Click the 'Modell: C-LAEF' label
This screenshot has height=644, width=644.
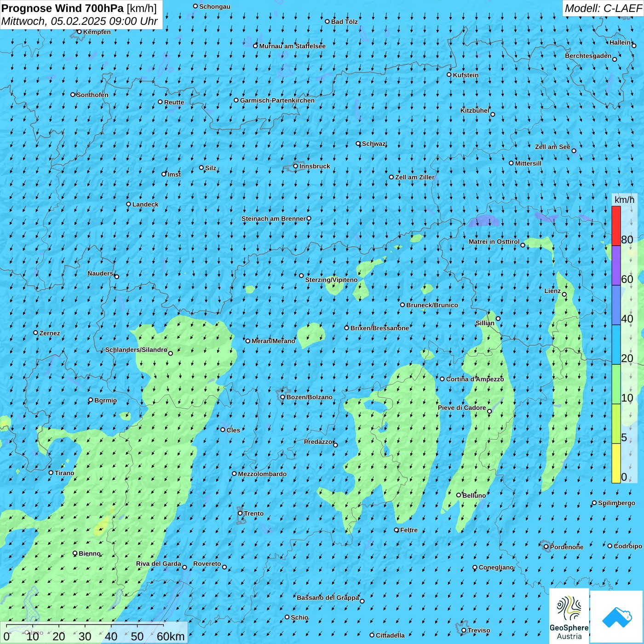pos(603,8)
